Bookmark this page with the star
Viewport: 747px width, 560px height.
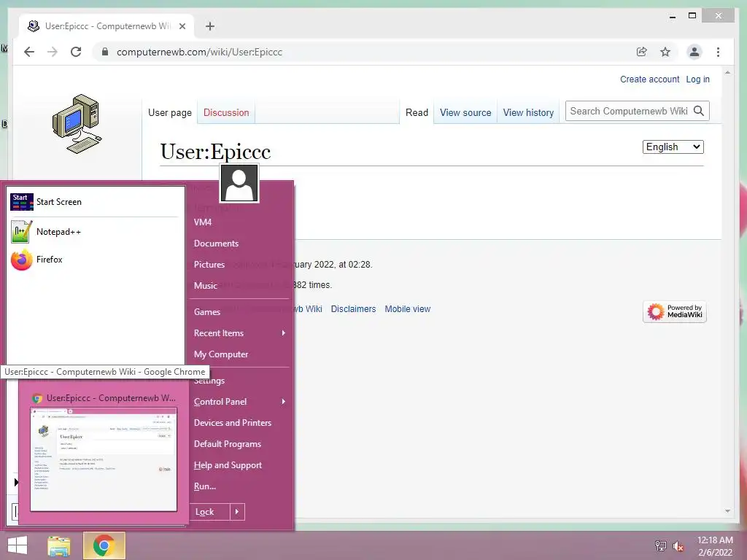(x=665, y=52)
